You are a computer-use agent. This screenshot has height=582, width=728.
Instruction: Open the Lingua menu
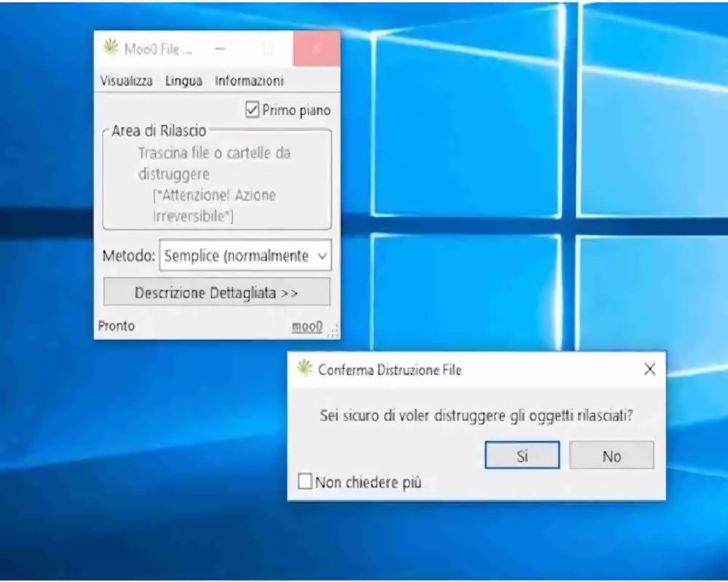click(184, 81)
